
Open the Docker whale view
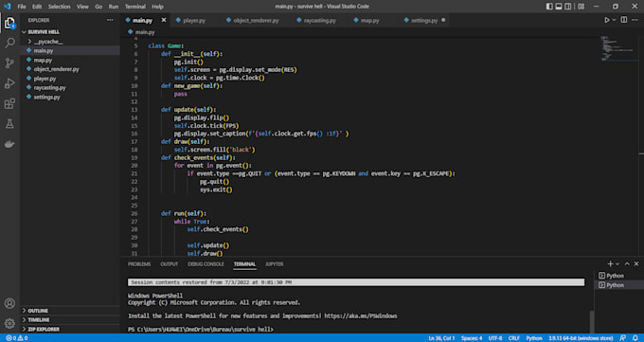tap(9, 144)
